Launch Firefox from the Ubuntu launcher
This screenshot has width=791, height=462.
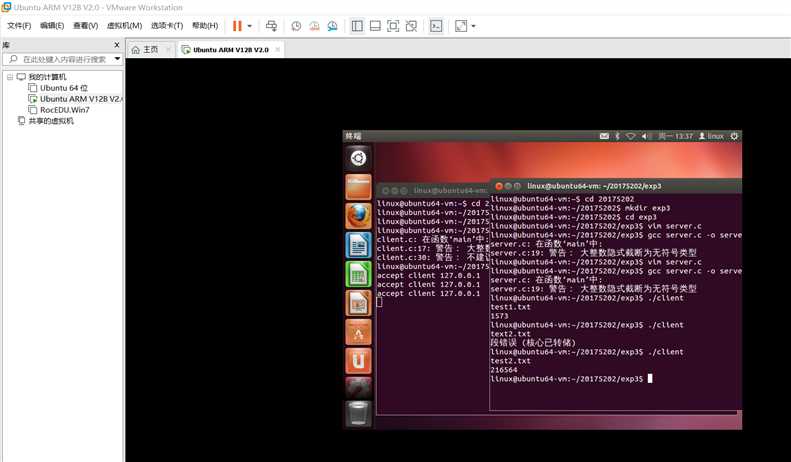tap(358, 216)
